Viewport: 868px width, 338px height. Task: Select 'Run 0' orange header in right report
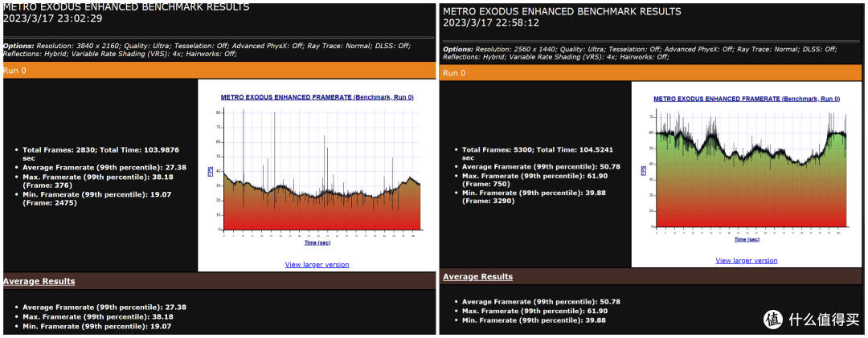(652, 73)
